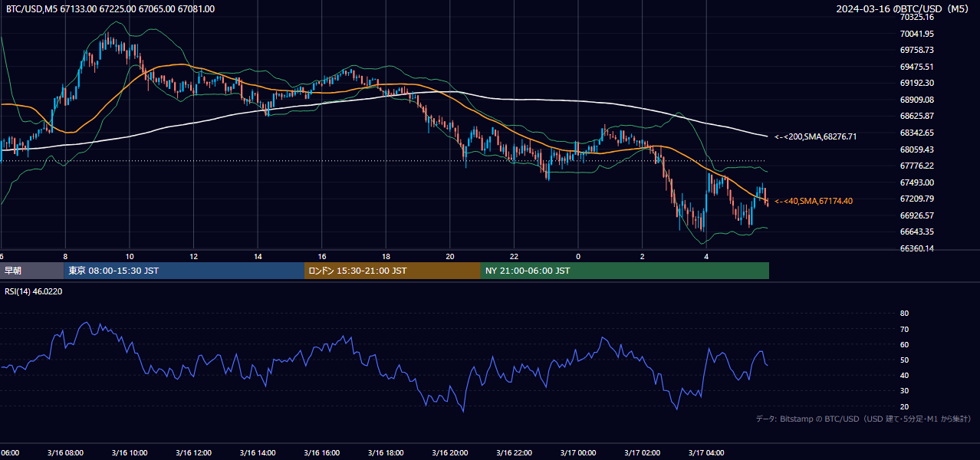The image size is (980, 460).
Task: Click the 3/16 08:00 bottom time label
Action: point(65,453)
